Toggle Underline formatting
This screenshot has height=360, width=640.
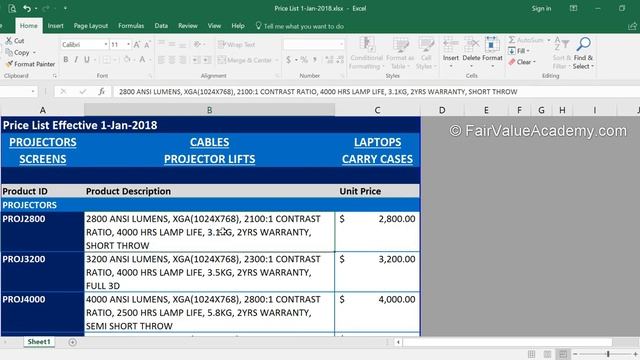point(87,60)
